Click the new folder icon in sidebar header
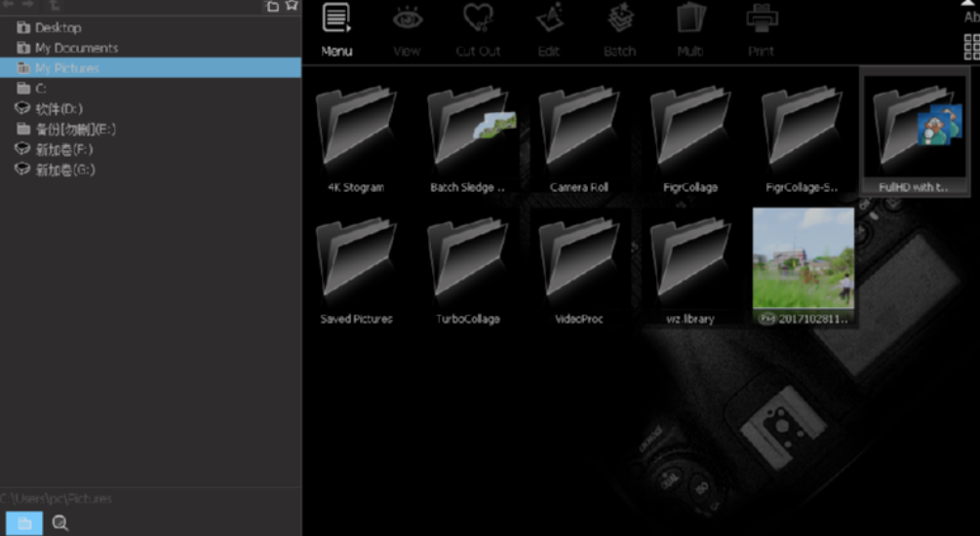 point(273,6)
